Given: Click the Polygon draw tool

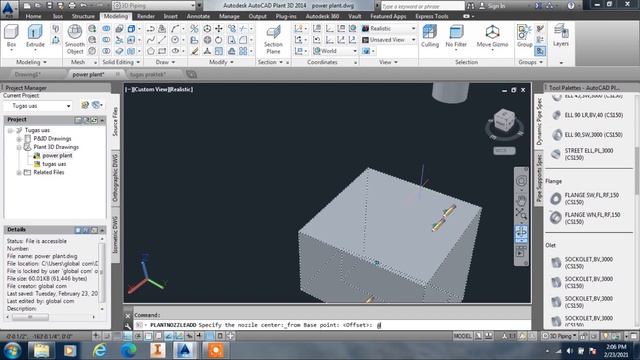Looking at the screenshot, I should pos(151,51).
